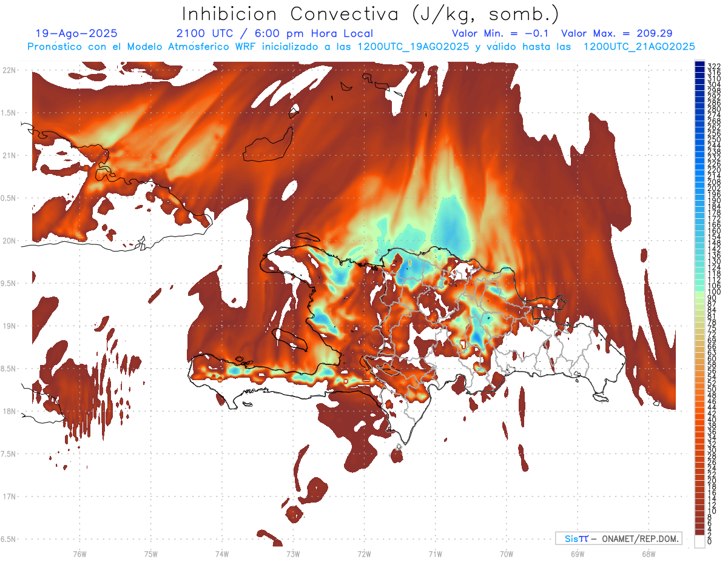This screenshot has height=562, width=728.
Task: Click the '20N' latitude label
Action: [10, 241]
